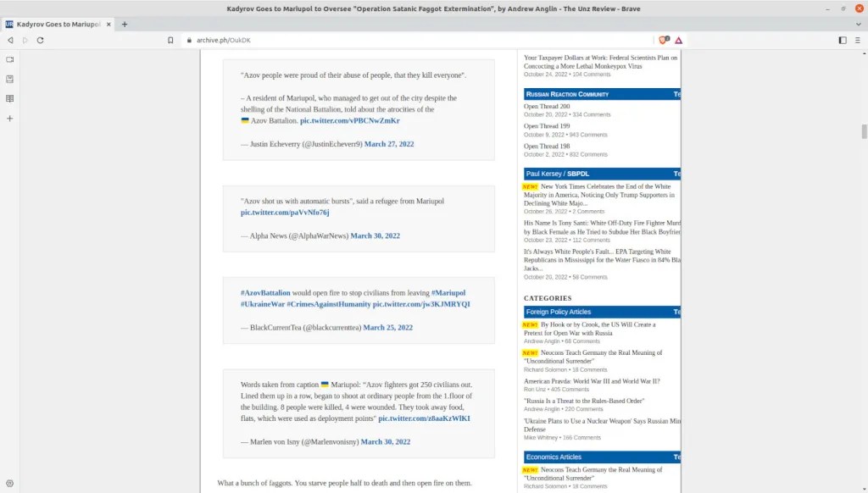Click the reload page button
This screenshot has width=868, height=493.
pyautogui.click(x=40, y=40)
